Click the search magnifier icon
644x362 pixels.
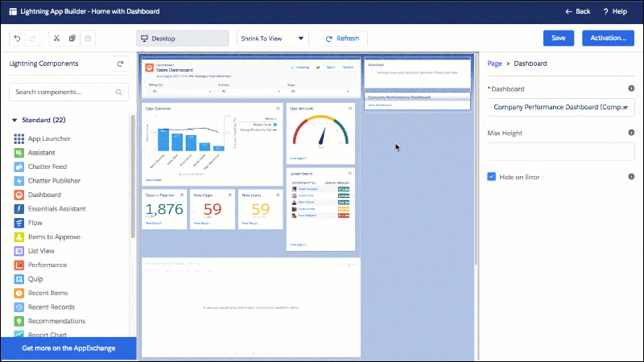coord(118,93)
